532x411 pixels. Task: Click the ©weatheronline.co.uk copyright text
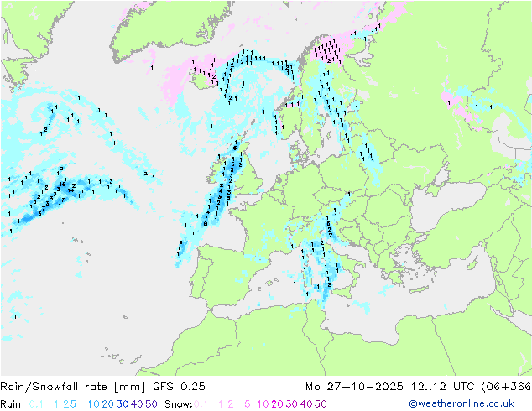pos(462,403)
